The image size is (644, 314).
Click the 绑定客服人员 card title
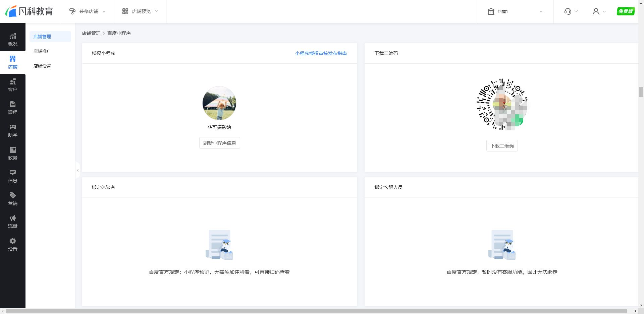point(388,187)
